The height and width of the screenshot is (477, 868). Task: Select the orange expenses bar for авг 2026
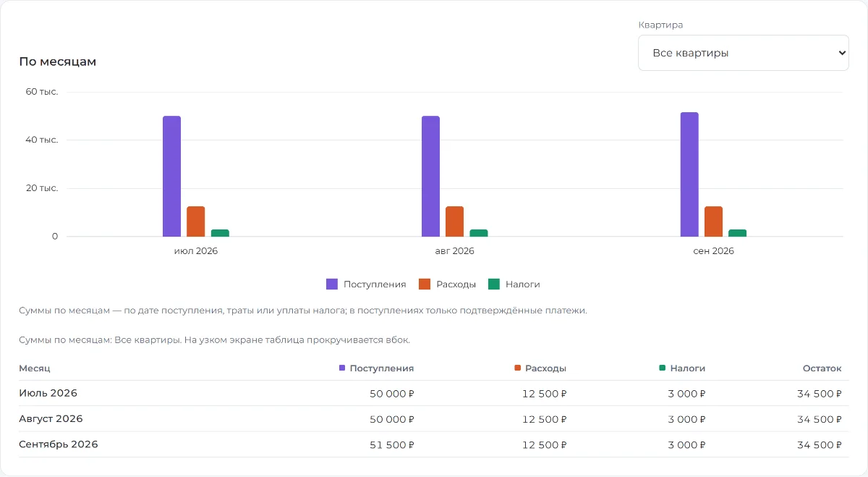454,221
